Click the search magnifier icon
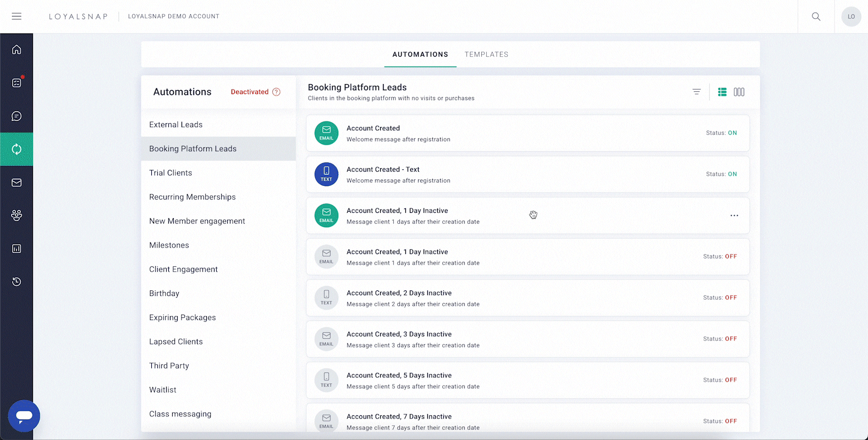The width and height of the screenshot is (868, 440). pos(816,16)
